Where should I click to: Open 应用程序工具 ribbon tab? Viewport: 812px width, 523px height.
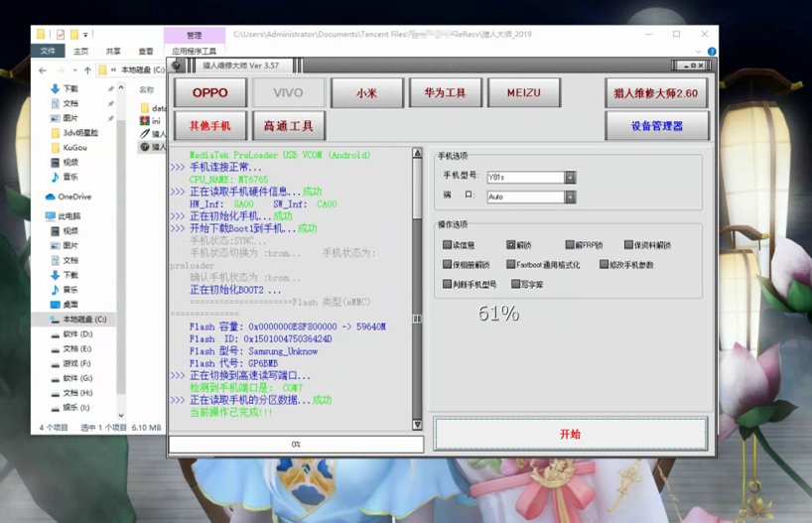[x=195, y=52]
